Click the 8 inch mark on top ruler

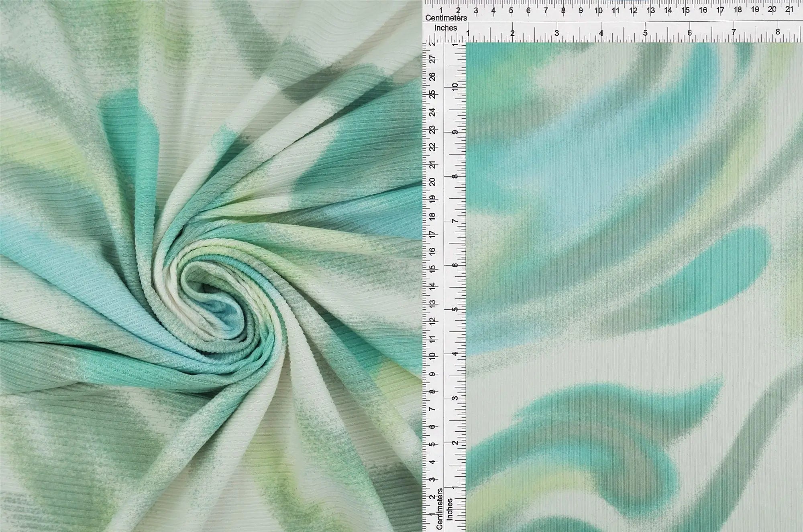click(x=778, y=32)
